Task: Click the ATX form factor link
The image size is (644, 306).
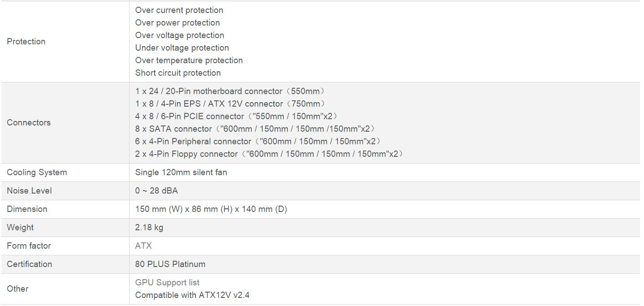Action: [x=143, y=246]
